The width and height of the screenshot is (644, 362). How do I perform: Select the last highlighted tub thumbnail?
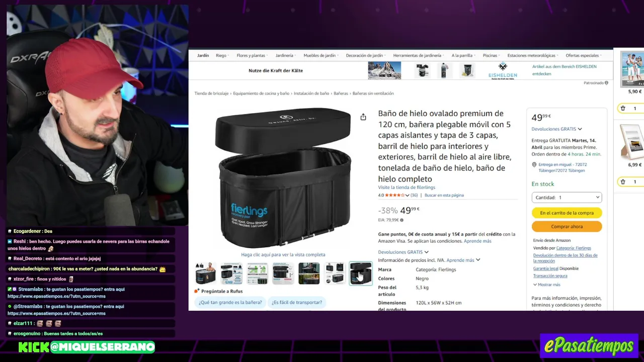tap(361, 274)
